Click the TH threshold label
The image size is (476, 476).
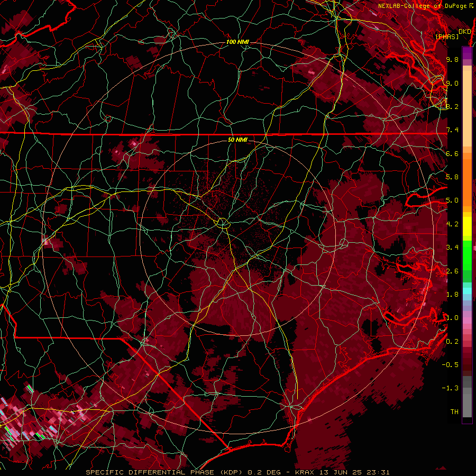tap(454, 412)
